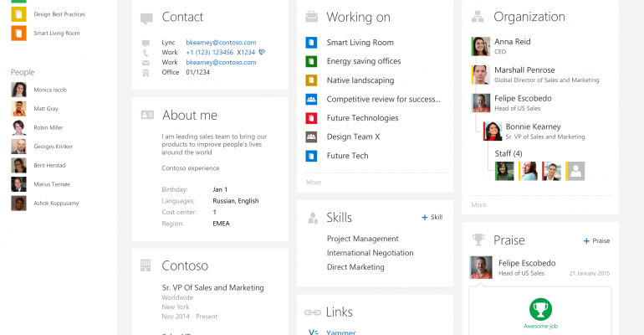
Task: Expand More in the Organization card
Action: pyautogui.click(x=479, y=204)
